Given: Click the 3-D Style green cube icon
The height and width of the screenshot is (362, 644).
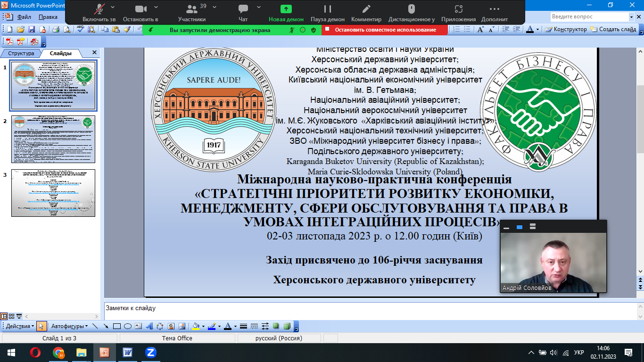Looking at the screenshot, I should click(x=287, y=326).
